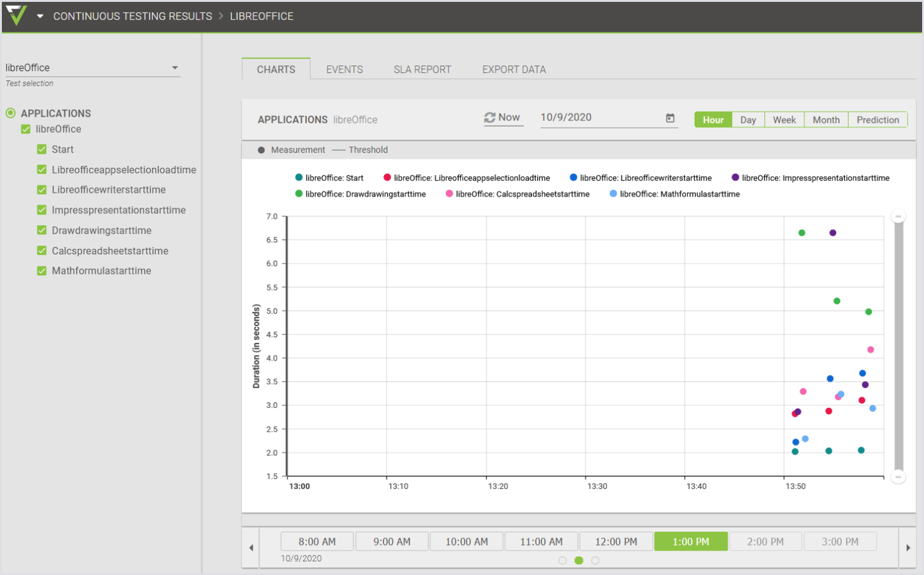
Task: Open the calendar date picker icon
Action: pos(670,118)
